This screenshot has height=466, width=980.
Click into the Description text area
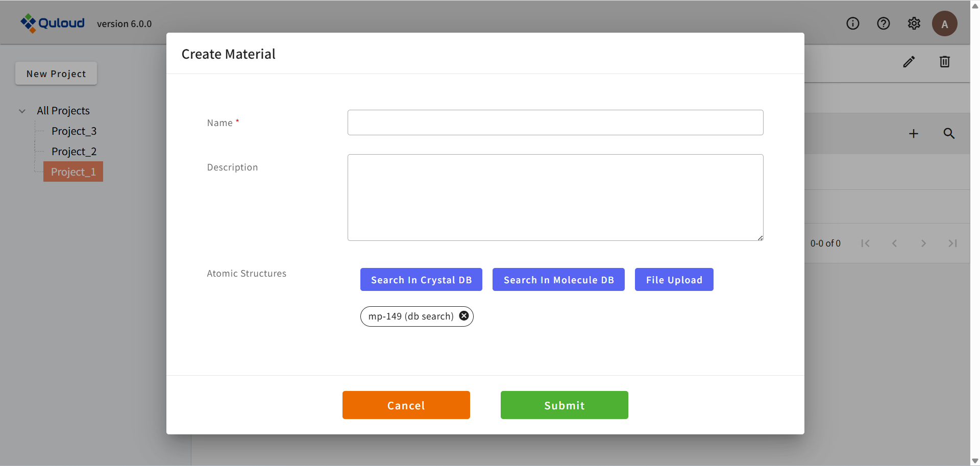point(555,198)
